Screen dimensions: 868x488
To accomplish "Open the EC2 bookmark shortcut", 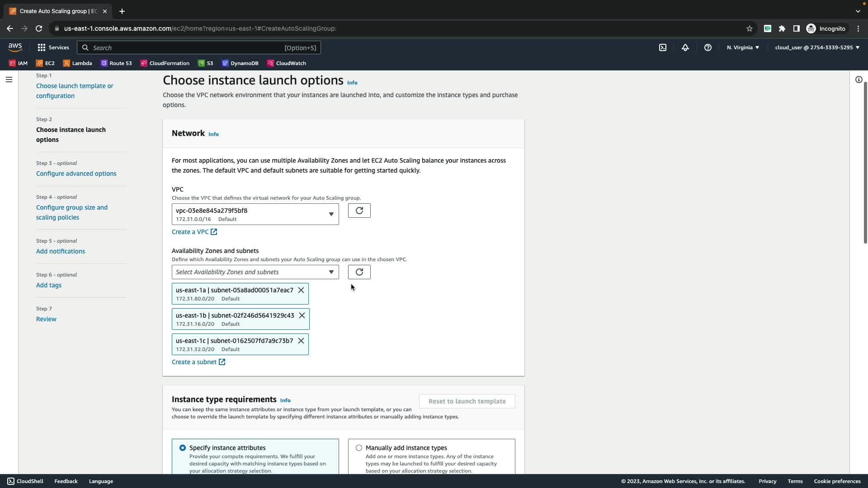I will coord(45,63).
